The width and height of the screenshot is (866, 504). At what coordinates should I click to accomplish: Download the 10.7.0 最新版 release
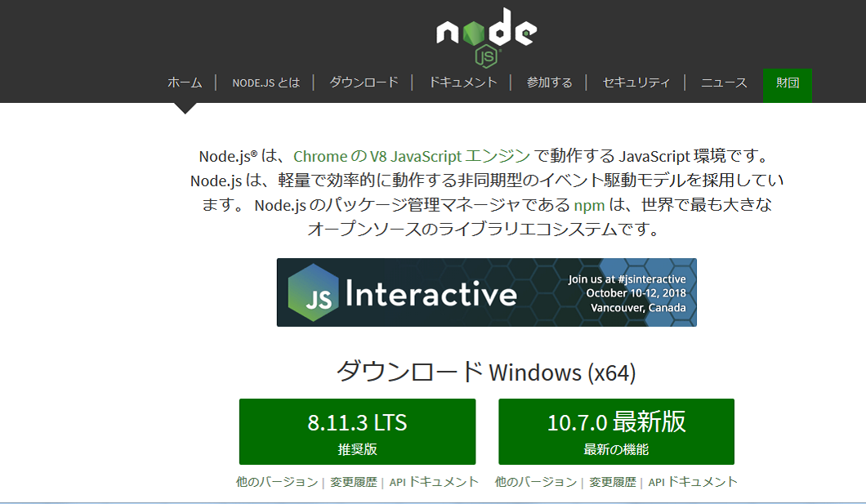pyautogui.click(x=616, y=431)
